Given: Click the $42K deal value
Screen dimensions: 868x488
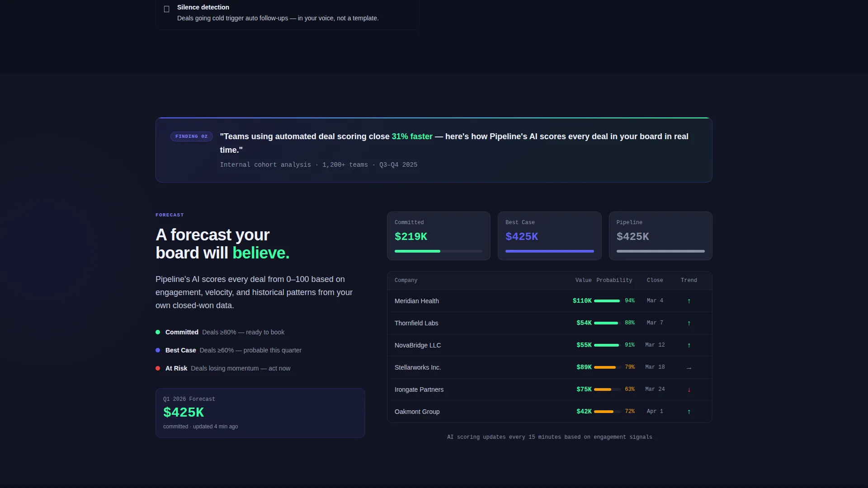Looking at the screenshot, I should coord(584,412).
